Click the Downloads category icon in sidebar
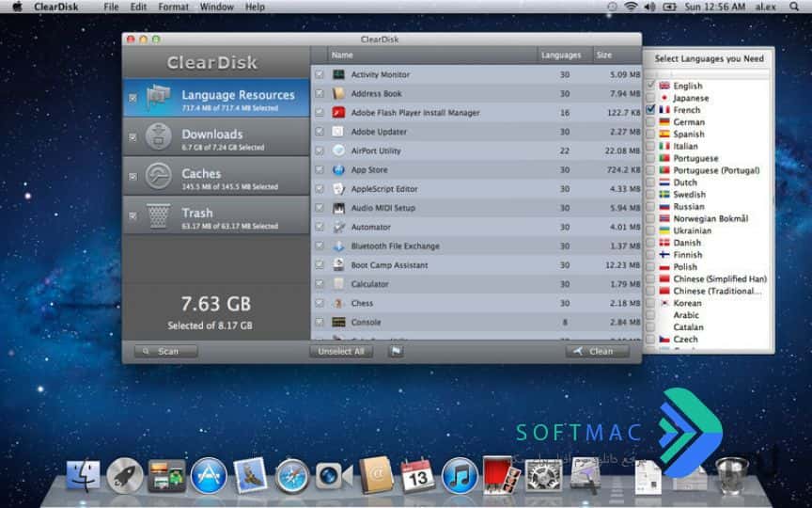812x508 pixels. 159,136
